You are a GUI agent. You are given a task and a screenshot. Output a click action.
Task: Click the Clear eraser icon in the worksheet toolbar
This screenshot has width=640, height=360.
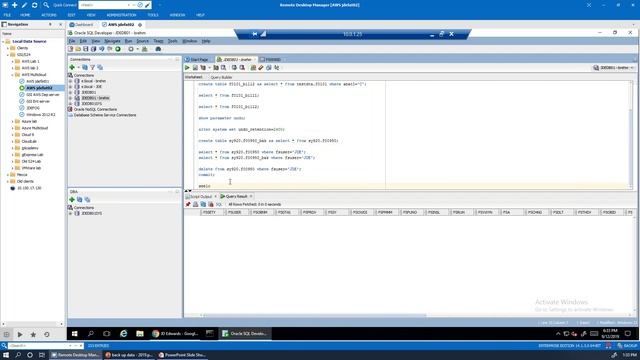tap(261, 68)
